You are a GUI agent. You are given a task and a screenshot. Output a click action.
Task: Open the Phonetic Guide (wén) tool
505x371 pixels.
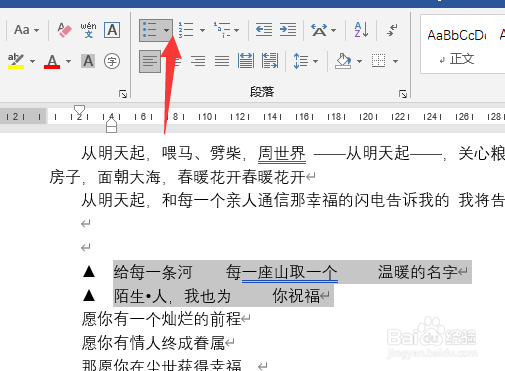tap(88, 30)
